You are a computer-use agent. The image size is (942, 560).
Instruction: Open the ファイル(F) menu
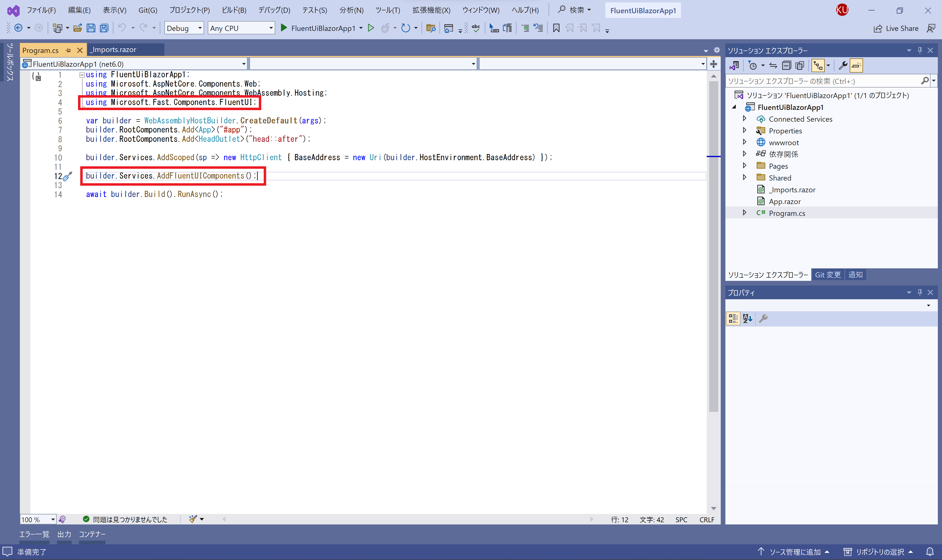[x=41, y=10]
